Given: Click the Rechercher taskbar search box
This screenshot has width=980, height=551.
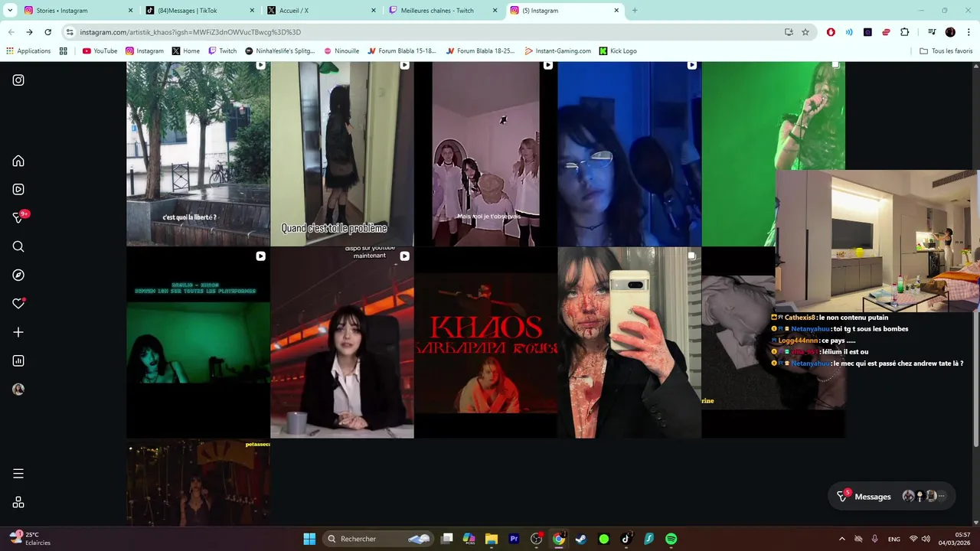Looking at the screenshot, I should coord(378,539).
